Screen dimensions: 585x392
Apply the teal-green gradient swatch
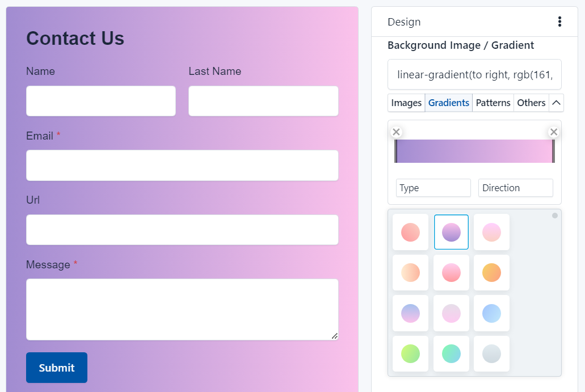coord(451,353)
